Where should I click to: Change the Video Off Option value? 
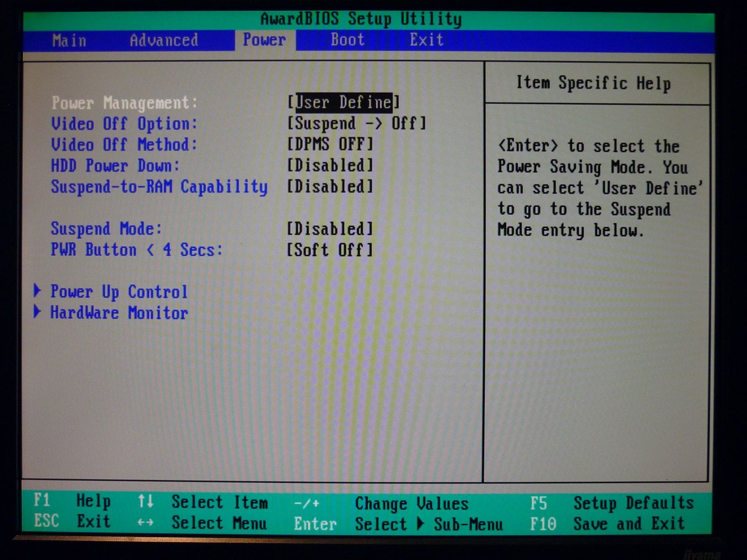point(357,123)
